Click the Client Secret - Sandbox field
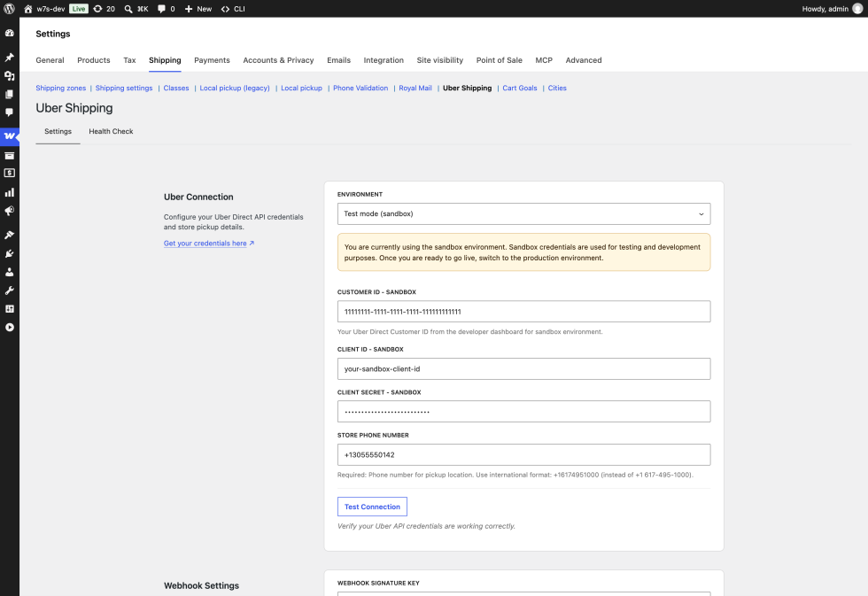 [x=523, y=412]
